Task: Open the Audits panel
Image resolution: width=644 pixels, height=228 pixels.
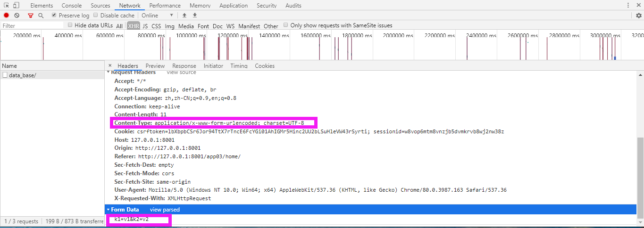Action: (x=293, y=6)
